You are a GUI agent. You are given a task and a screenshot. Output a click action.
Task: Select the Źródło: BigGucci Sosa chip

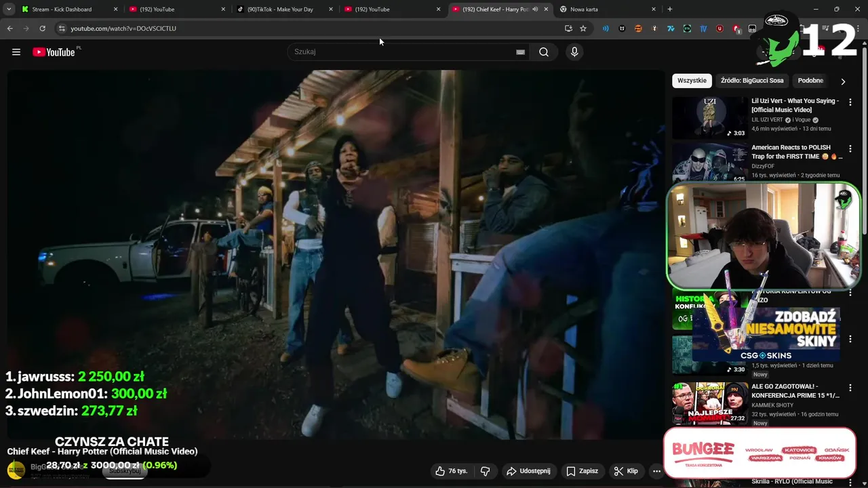(752, 81)
